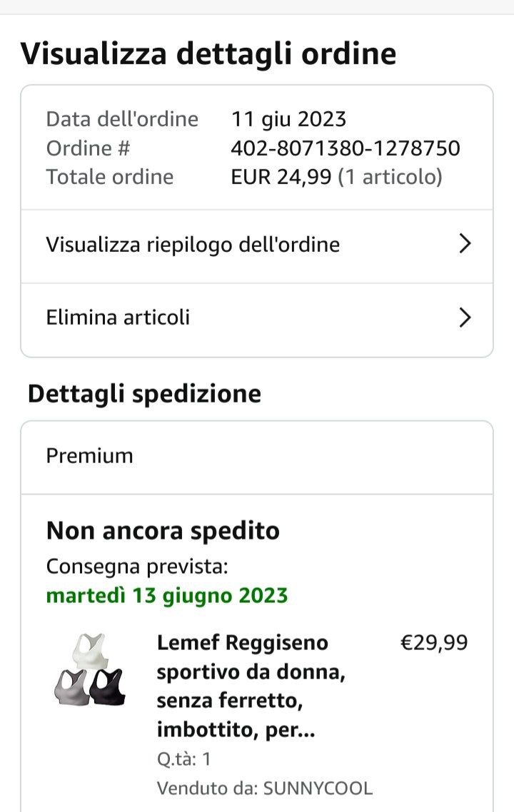Open Visualizza riepilogo dell'ordine row
Screen dimensions: 514x812
coord(257,246)
